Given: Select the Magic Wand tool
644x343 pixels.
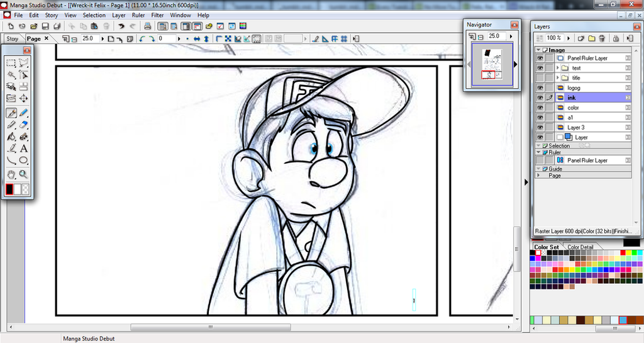Looking at the screenshot, I should pos(11,75).
